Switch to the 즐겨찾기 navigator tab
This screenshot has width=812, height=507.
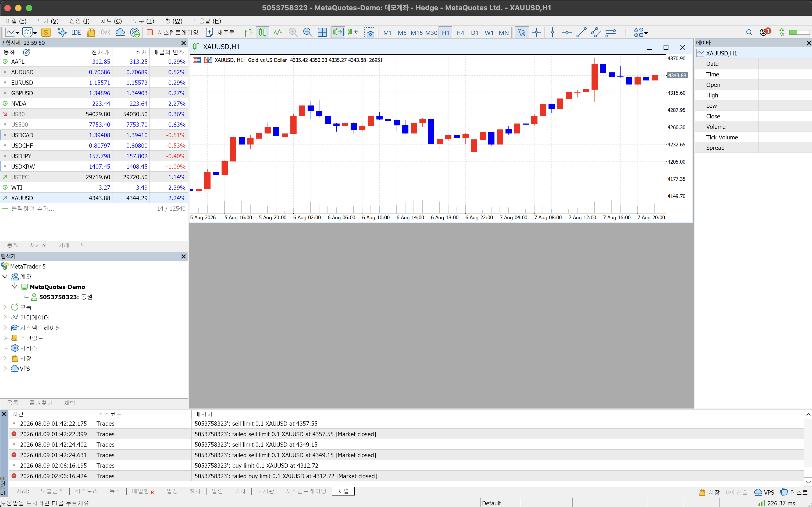[41, 403]
